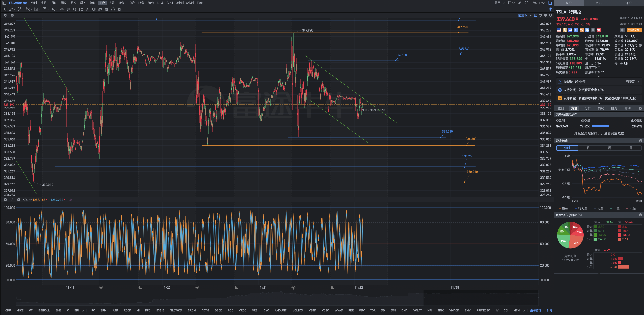
Task: Switch to 日K daily chart
Action: pyautogui.click(x=54, y=3)
